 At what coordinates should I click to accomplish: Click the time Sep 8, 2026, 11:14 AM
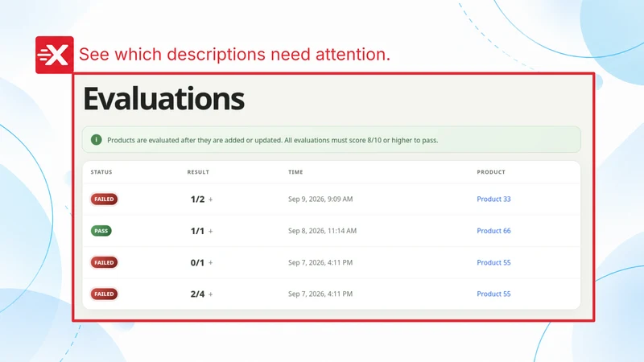pos(323,231)
